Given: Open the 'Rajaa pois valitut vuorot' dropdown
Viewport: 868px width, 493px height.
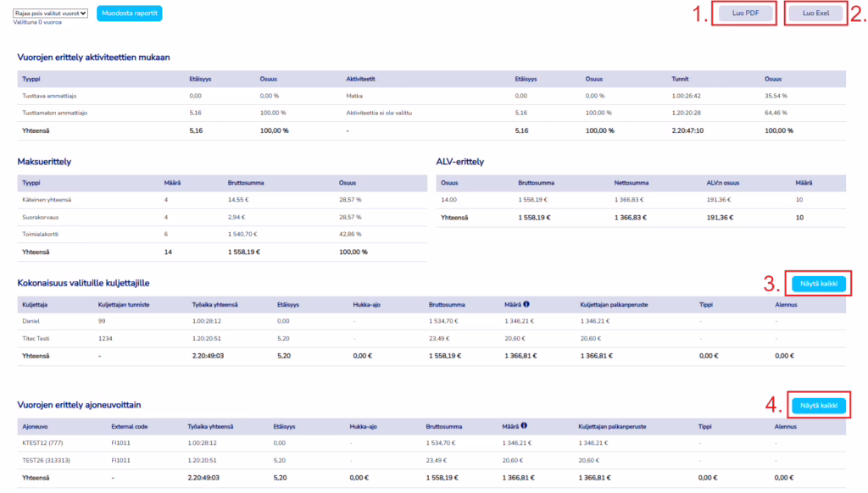Looking at the screenshot, I should tap(52, 13).
